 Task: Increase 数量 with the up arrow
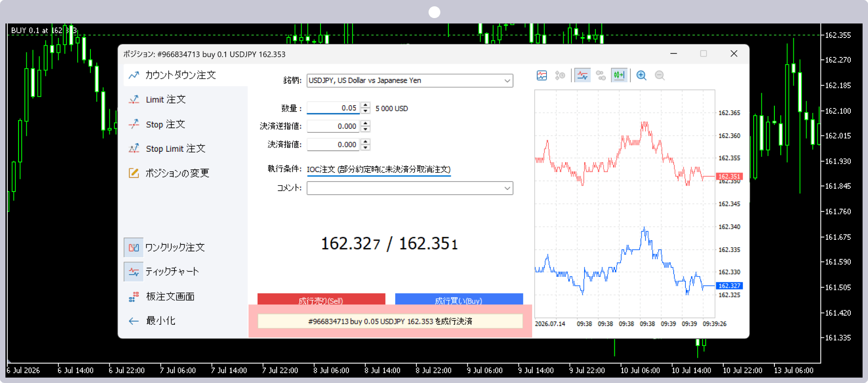click(x=366, y=105)
